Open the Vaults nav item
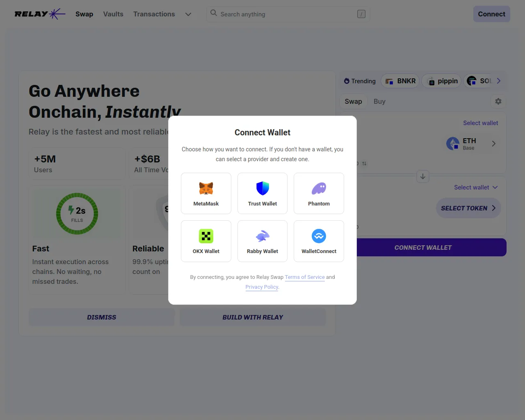525x420 pixels. click(113, 14)
